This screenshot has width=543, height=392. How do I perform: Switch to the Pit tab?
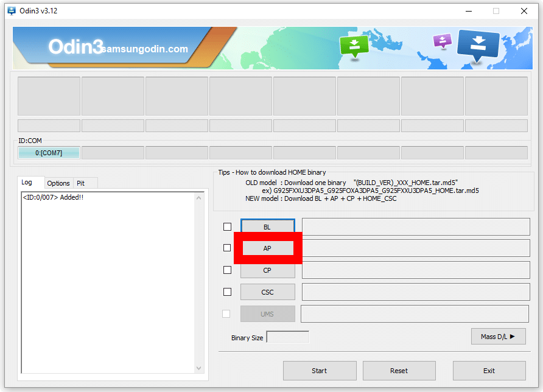[85, 183]
